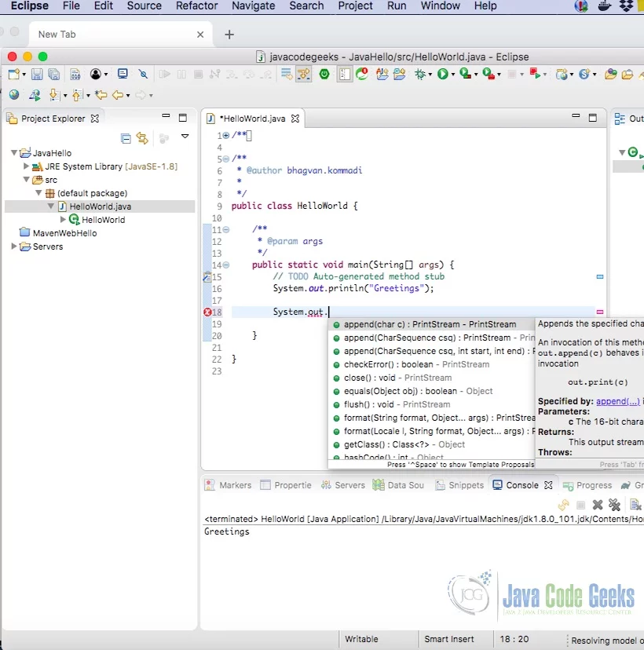Image resolution: width=644 pixels, height=650 pixels.
Task: Switch to the Servers tab
Action: point(343,485)
